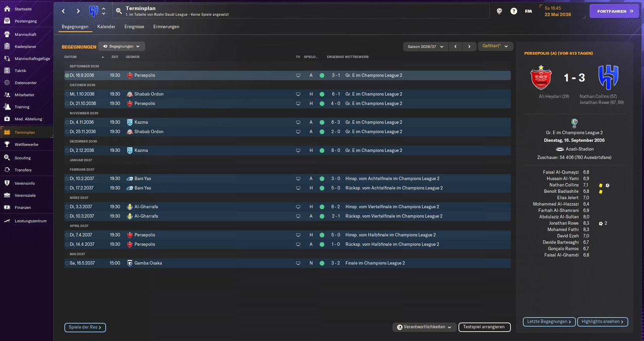Image resolution: width=644 pixels, height=341 pixels.
Task: Open Finanzen sidebar icon
Action: click(x=7, y=207)
